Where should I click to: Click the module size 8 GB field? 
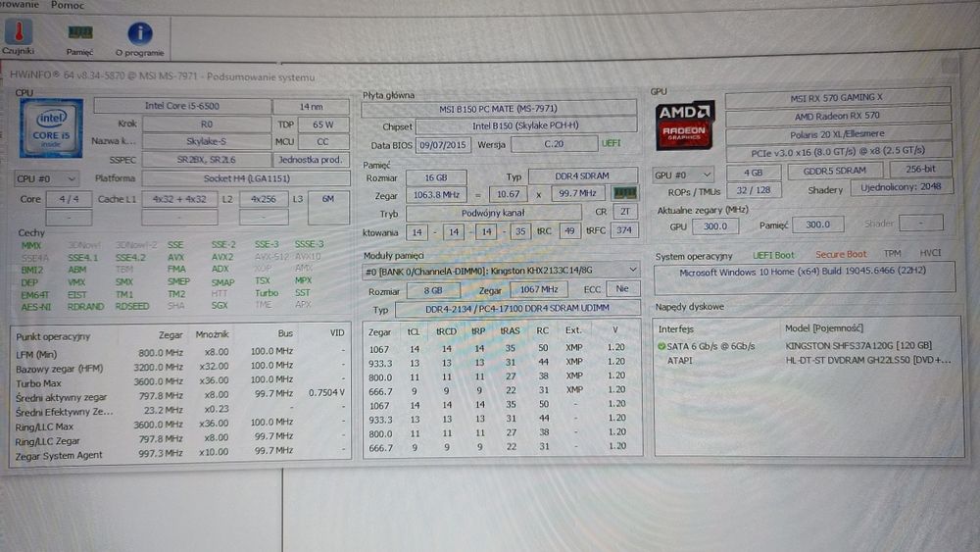pyautogui.click(x=433, y=290)
